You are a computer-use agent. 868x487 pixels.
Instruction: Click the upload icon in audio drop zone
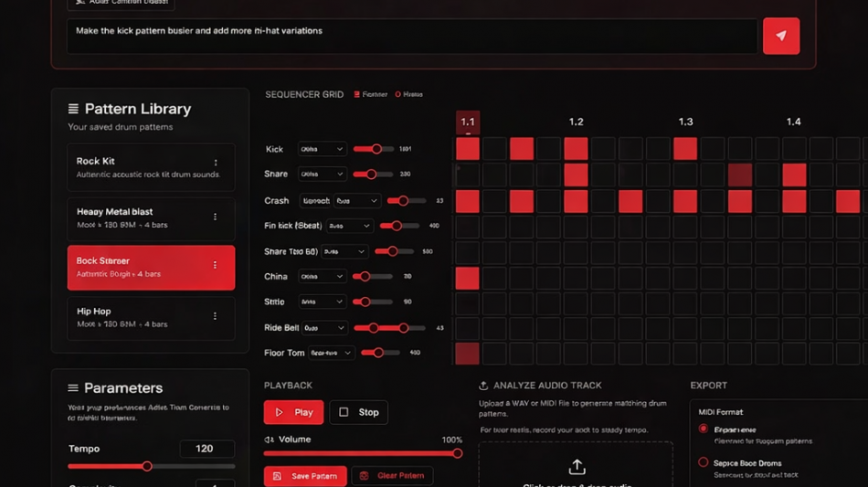coord(577,467)
